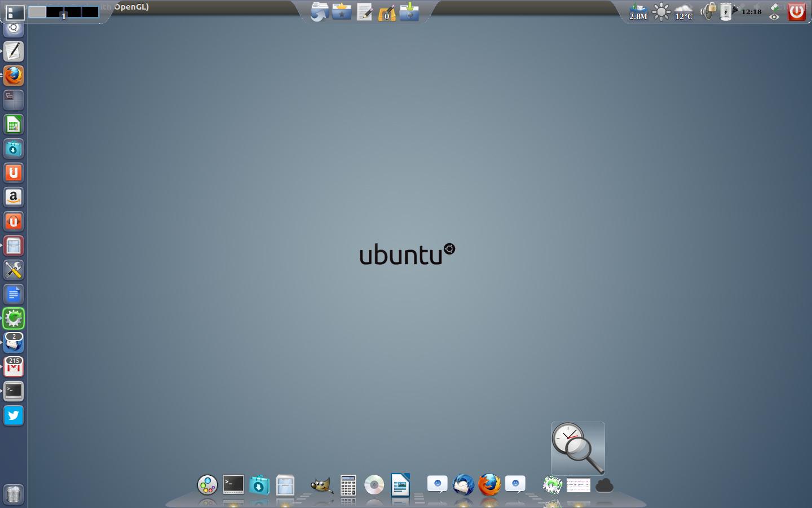Open the 12°C weather applet
Viewport: 812px width, 508px height.
(x=683, y=11)
